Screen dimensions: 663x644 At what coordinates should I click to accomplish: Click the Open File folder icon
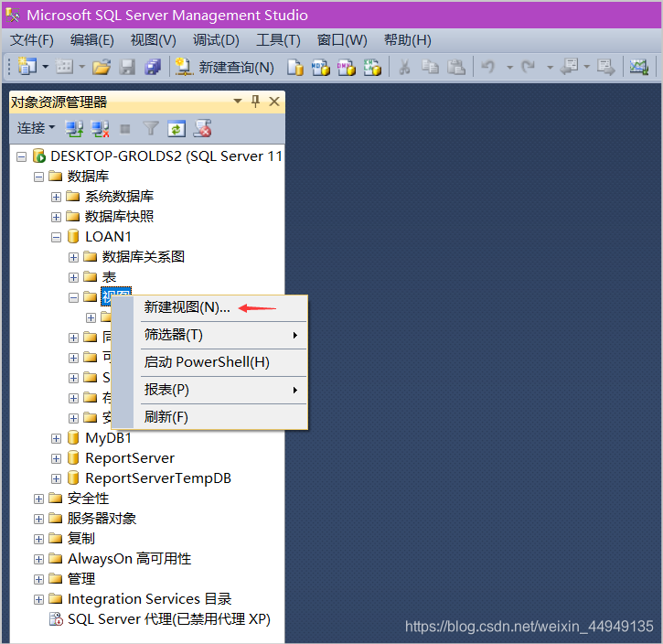(102, 67)
